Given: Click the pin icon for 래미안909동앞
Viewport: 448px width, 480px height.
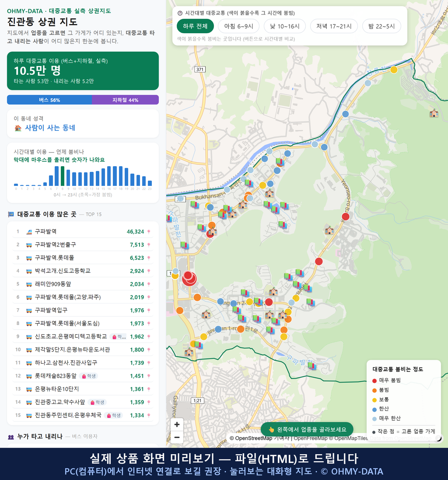Looking at the screenshot, I should click(149, 285).
